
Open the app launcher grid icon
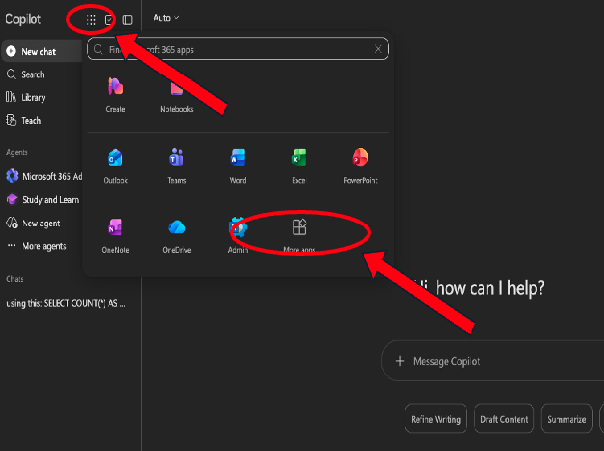(x=91, y=20)
